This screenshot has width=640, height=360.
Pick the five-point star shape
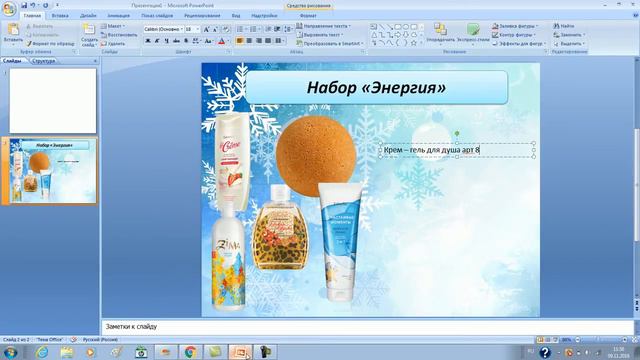(414, 42)
